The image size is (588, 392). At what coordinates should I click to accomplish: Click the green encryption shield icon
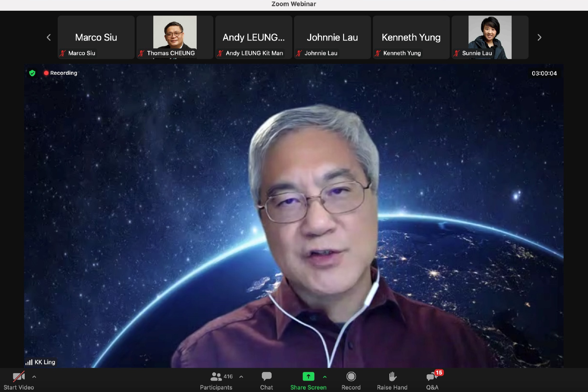click(32, 73)
